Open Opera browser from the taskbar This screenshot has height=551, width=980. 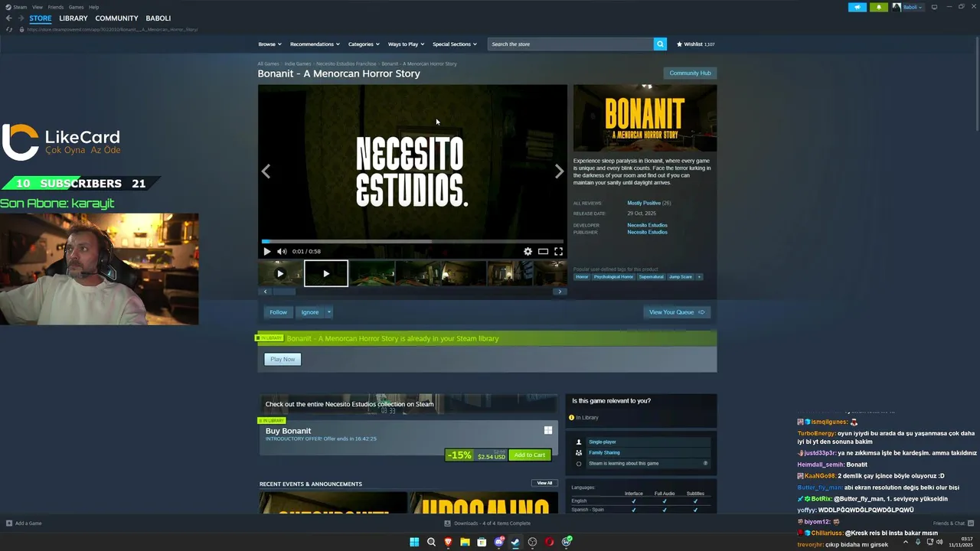click(549, 542)
